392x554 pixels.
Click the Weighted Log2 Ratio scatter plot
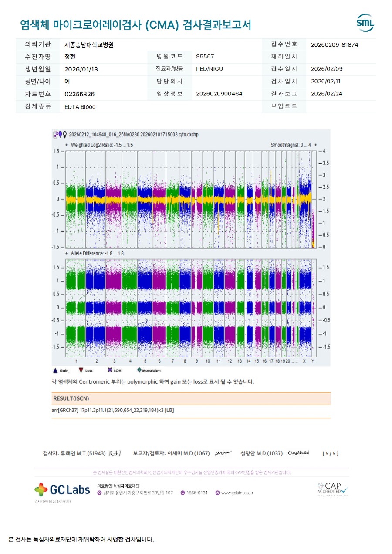[190, 199]
